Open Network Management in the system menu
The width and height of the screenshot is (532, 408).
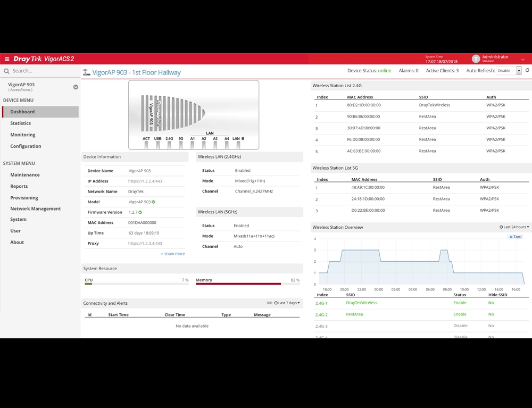[36, 209]
